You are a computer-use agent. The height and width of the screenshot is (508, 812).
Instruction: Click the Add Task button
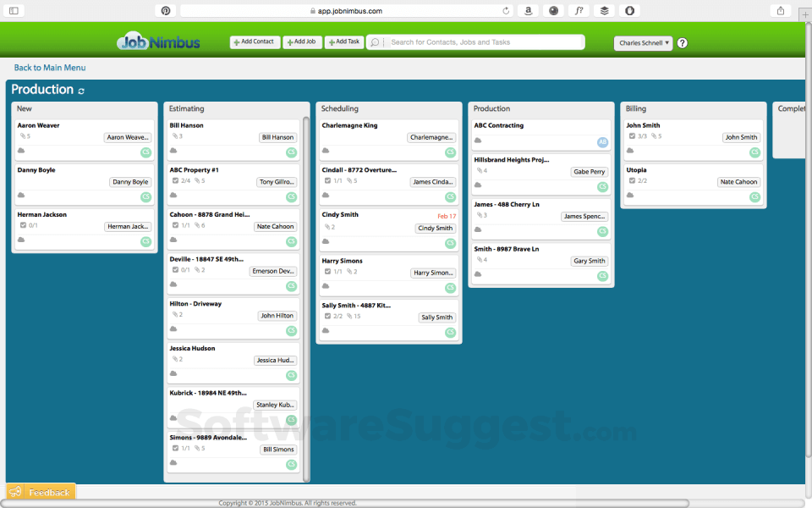pos(344,41)
